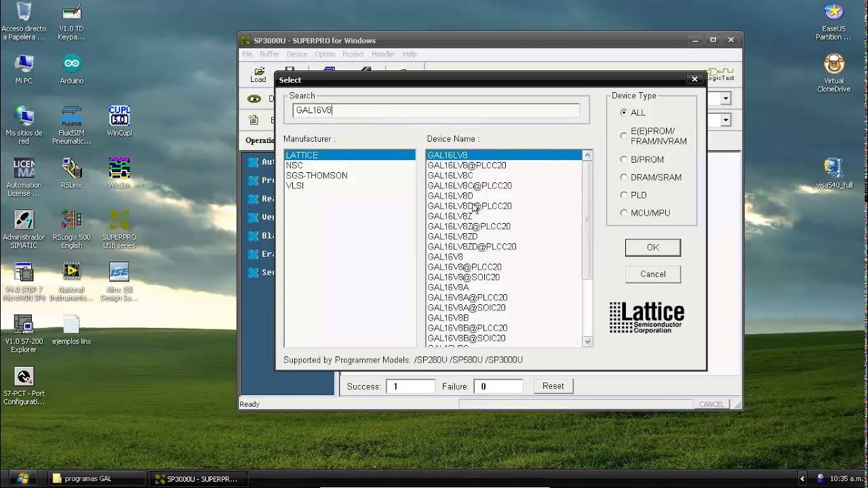
Task: Select the Mis sitios de red icon
Action: click(x=24, y=125)
